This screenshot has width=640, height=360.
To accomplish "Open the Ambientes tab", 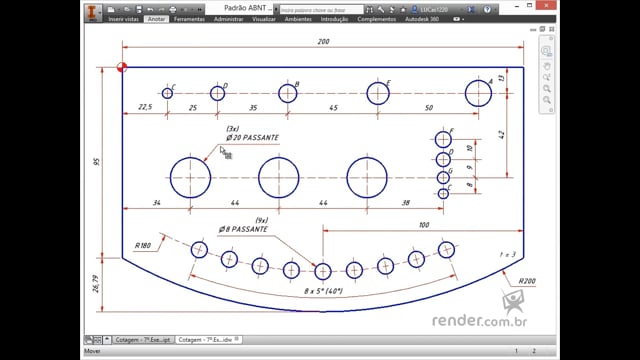I will [298, 19].
